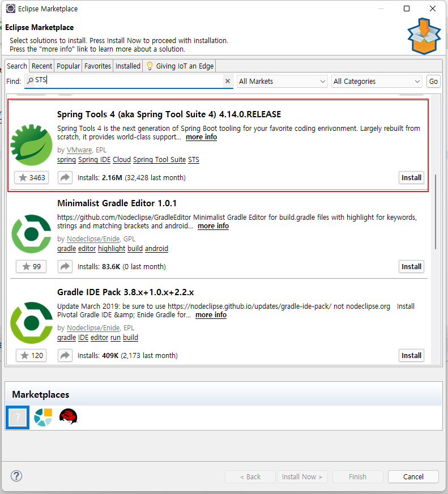Select the Red Hat marketplace icon
Screen dimensions: 448x494
tap(69, 416)
